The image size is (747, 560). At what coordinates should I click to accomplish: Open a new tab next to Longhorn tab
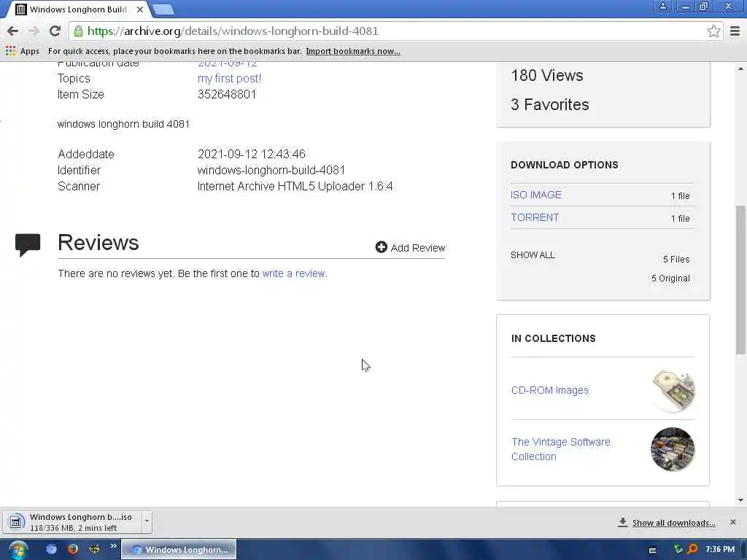(163, 9)
